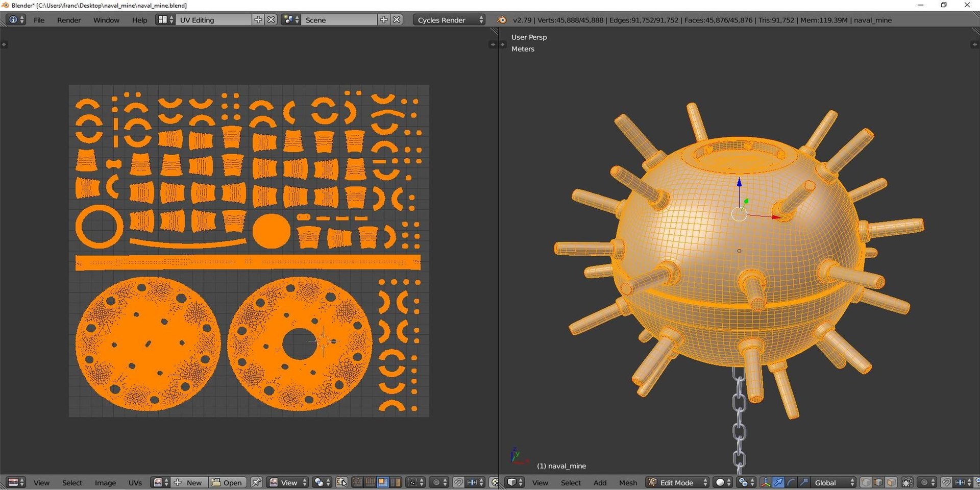Open the UV pivot point selector
Screen dimensions: 980x490
322,482
